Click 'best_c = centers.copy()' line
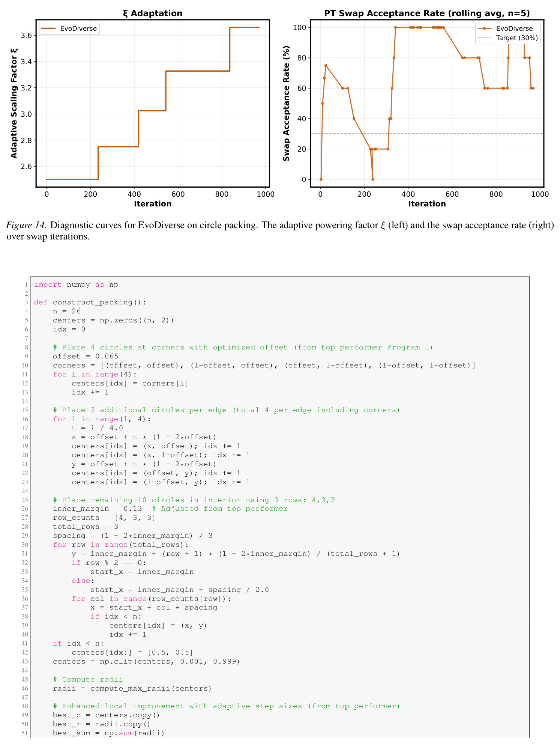The height and width of the screenshot is (745, 560). coord(107,715)
